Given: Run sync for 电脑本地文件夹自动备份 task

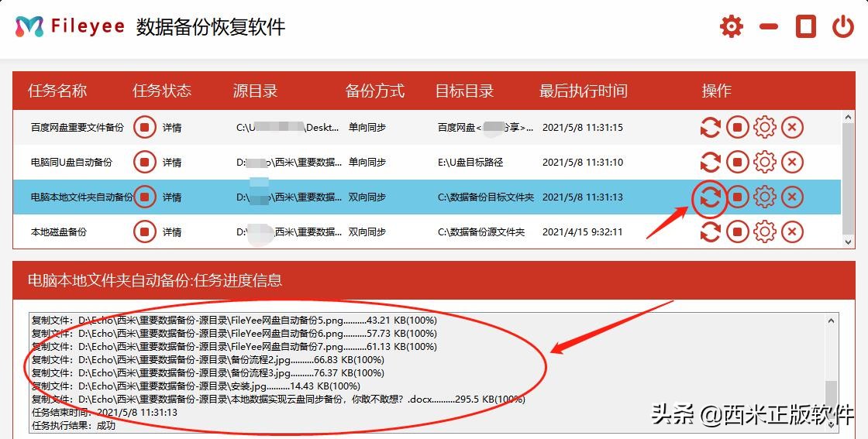Looking at the screenshot, I should [x=710, y=197].
